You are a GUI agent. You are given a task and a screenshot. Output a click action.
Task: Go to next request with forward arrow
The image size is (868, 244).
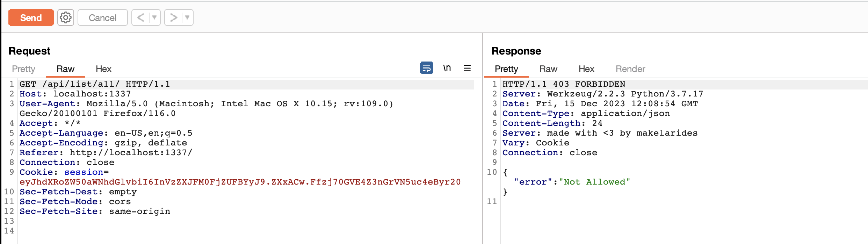pyautogui.click(x=173, y=17)
